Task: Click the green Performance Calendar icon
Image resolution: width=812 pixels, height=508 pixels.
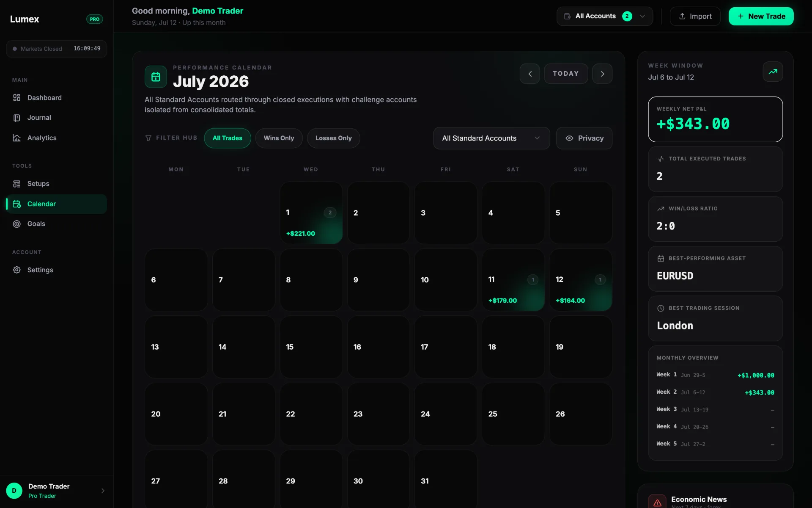Action: (156, 77)
